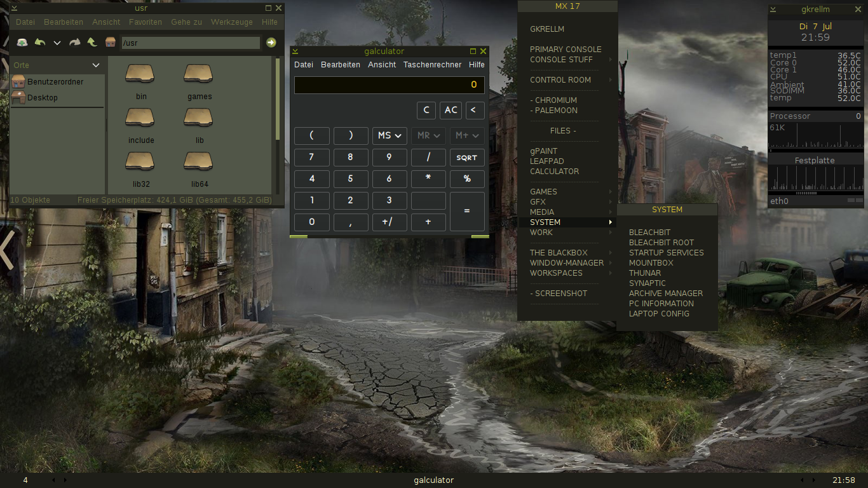Click the forward arrow in file manager

tap(74, 43)
